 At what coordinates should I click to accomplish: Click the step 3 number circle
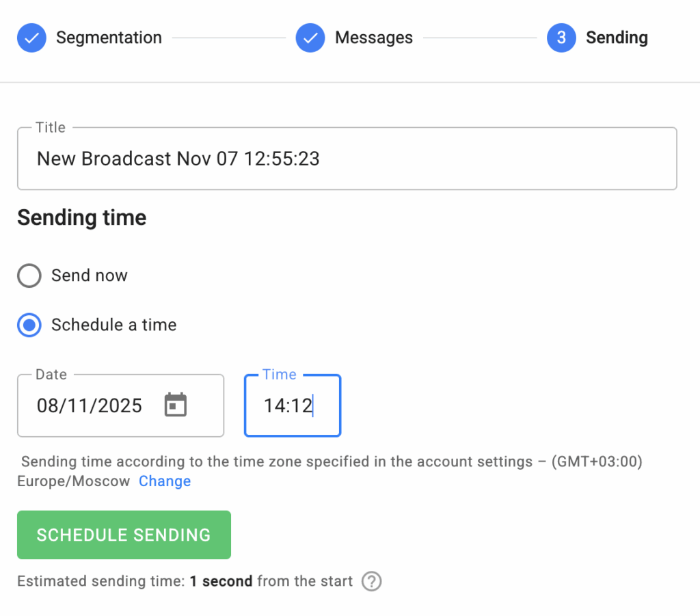[561, 38]
